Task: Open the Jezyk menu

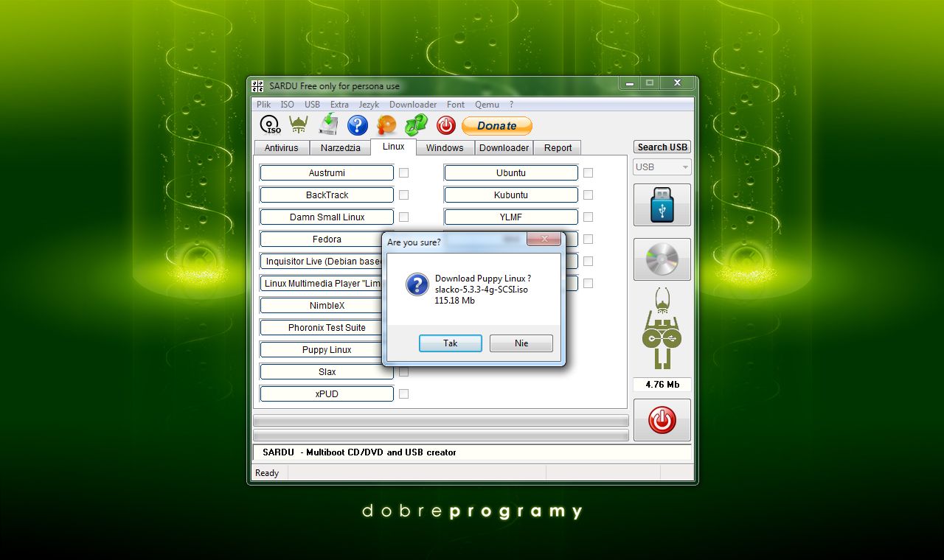Action: (369, 105)
